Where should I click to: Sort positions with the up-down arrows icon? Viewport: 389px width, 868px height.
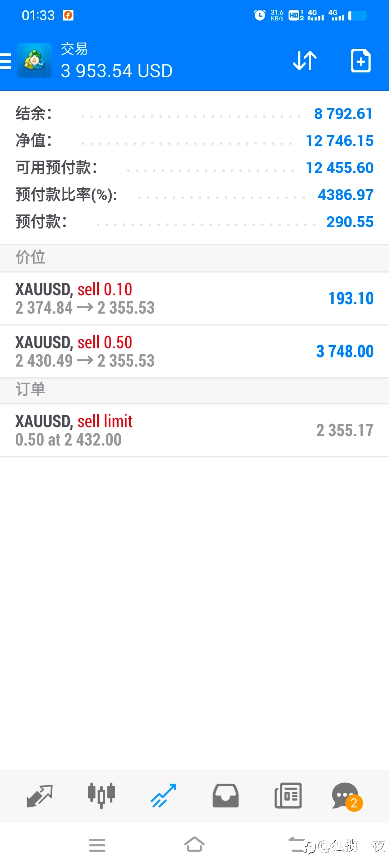[x=305, y=61]
